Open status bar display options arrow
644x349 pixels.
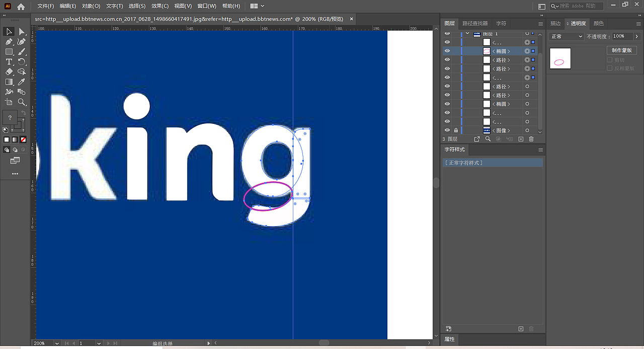coord(209,343)
